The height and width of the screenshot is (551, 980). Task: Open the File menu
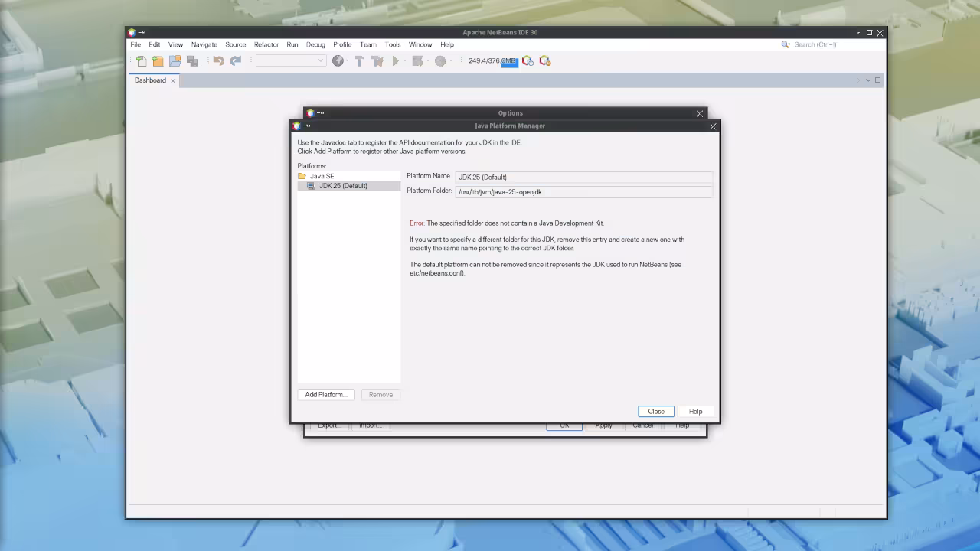(136, 44)
